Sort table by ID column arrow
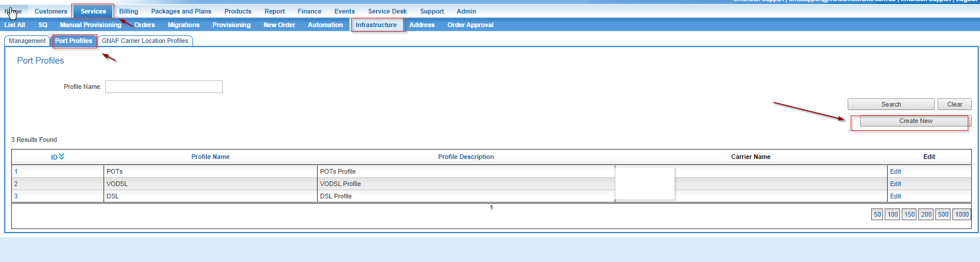This screenshot has height=262, width=980. [61, 157]
